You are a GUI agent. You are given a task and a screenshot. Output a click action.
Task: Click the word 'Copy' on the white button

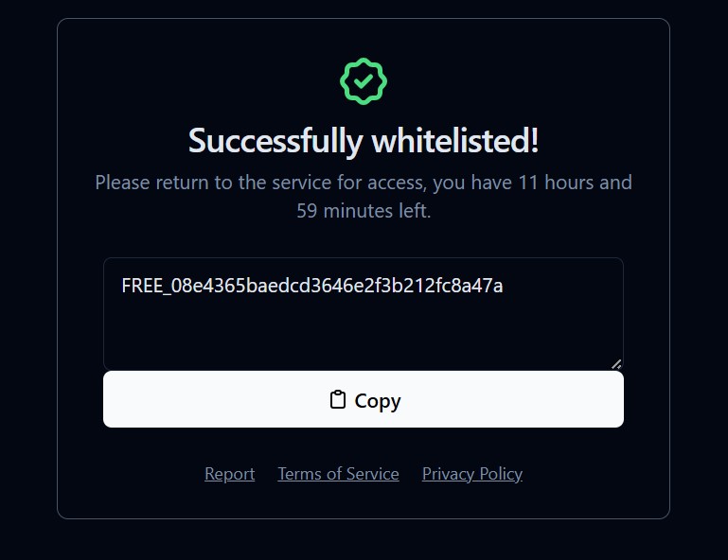[378, 401]
